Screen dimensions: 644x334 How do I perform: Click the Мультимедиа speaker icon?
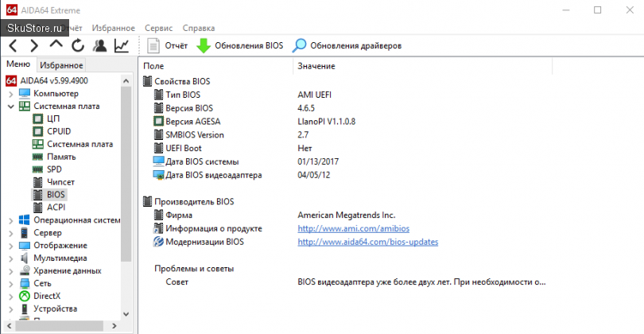point(25,258)
